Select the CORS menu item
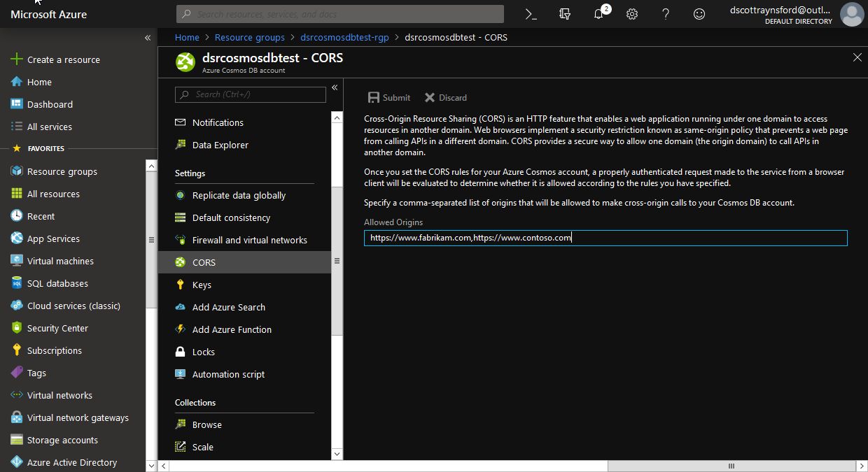 244,262
